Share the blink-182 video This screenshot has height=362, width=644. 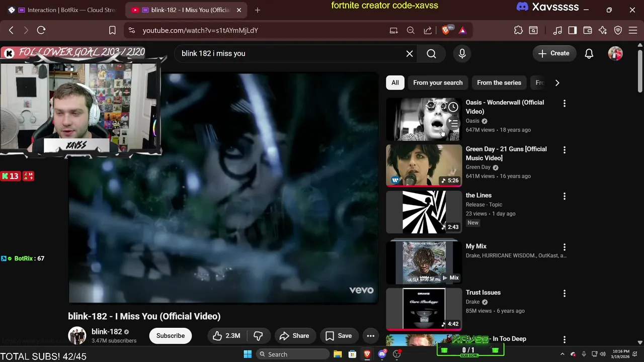[294, 336]
